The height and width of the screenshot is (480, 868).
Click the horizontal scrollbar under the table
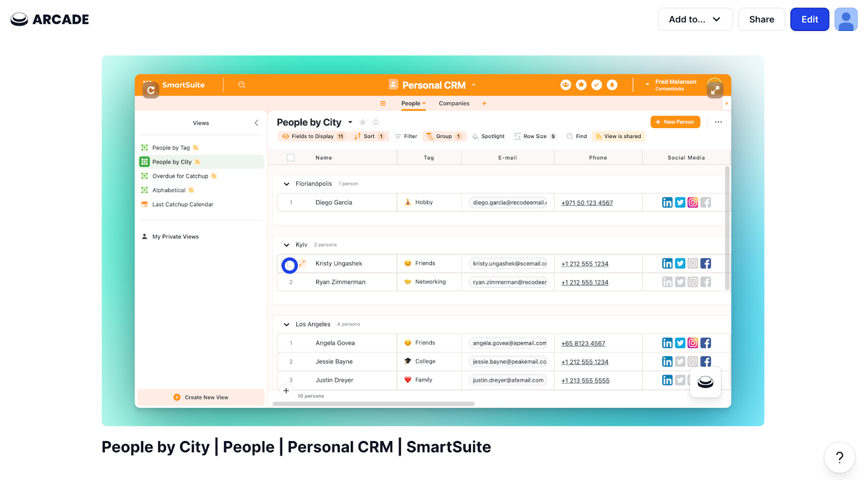(x=373, y=404)
